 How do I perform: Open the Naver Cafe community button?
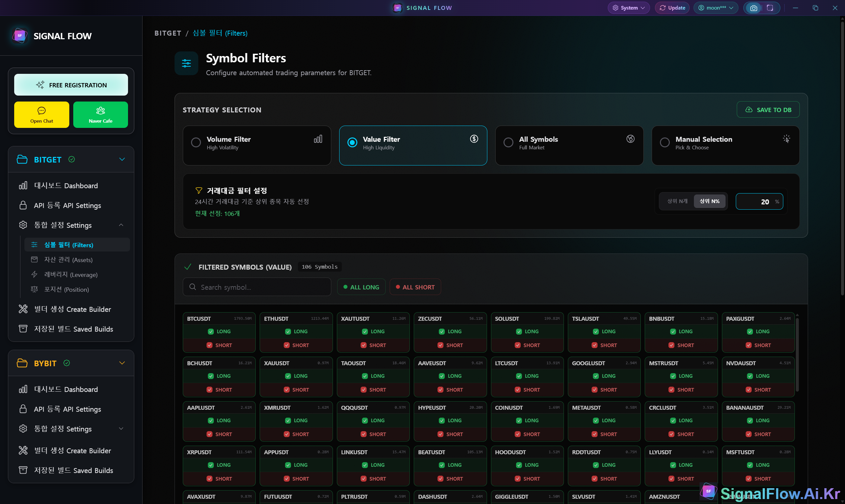click(100, 114)
